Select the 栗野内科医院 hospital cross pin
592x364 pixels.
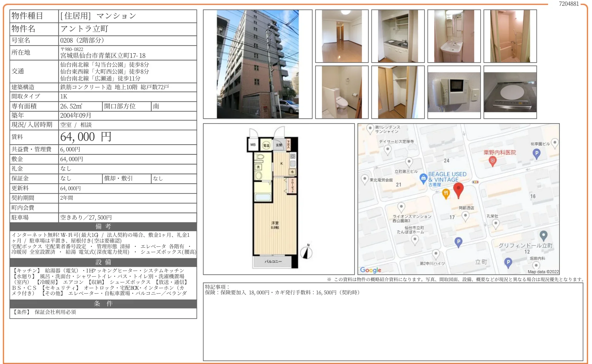(492, 161)
